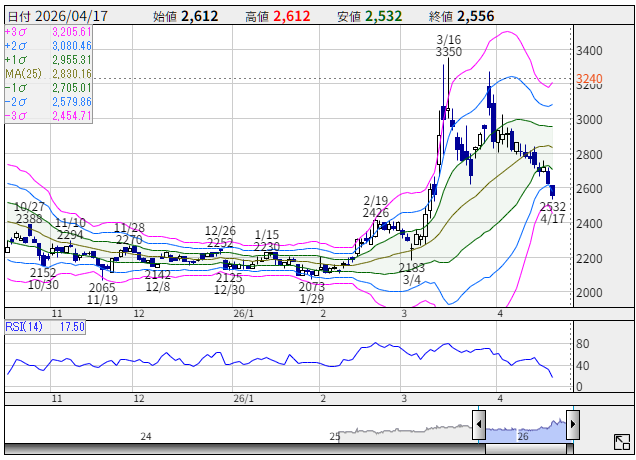Click the left range handle arrow in navigator
Image resolution: width=636 pixels, height=460 pixels.
[x=480, y=426]
